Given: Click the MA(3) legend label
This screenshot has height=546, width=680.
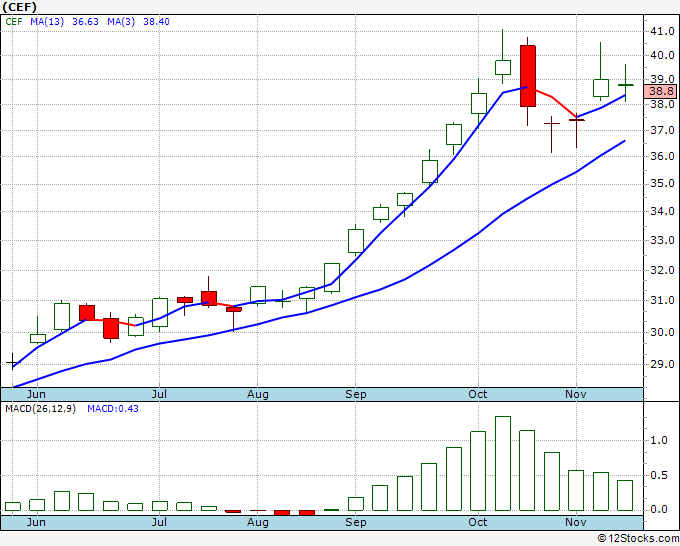Looking at the screenshot, I should pos(121,22).
